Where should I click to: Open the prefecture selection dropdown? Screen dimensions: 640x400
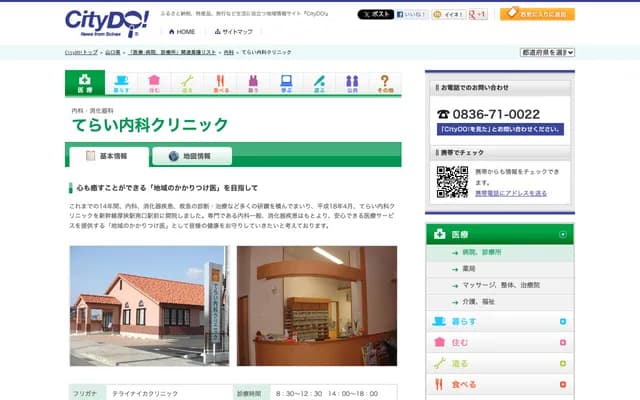pos(547,52)
